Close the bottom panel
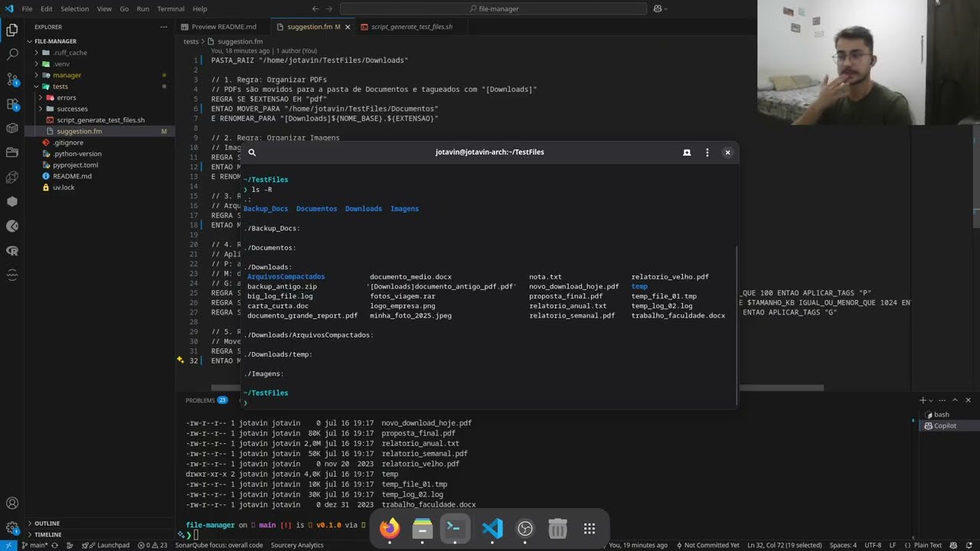980x551 pixels. [x=968, y=400]
